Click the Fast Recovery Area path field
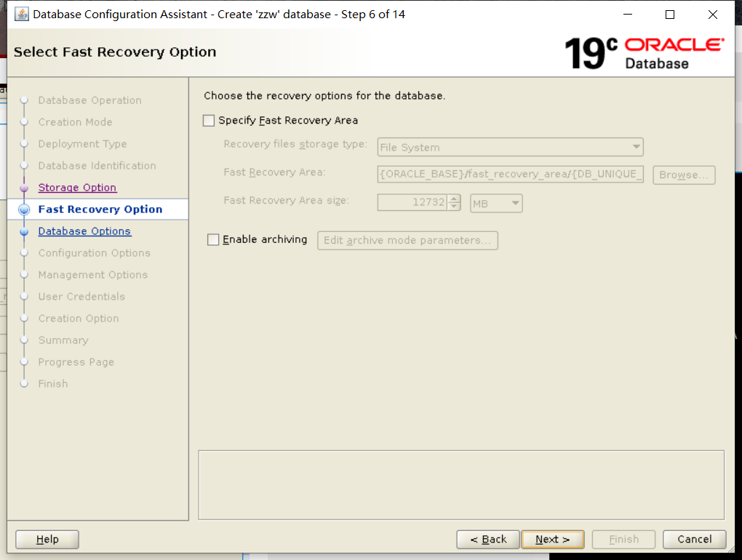Viewport: 742px width, 560px height. click(x=510, y=174)
